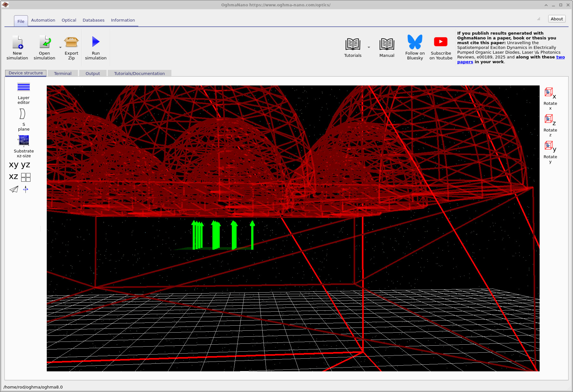This screenshot has height=392, width=573.
Task: Open Substrate xz-size settings
Action: pyautogui.click(x=24, y=141)
